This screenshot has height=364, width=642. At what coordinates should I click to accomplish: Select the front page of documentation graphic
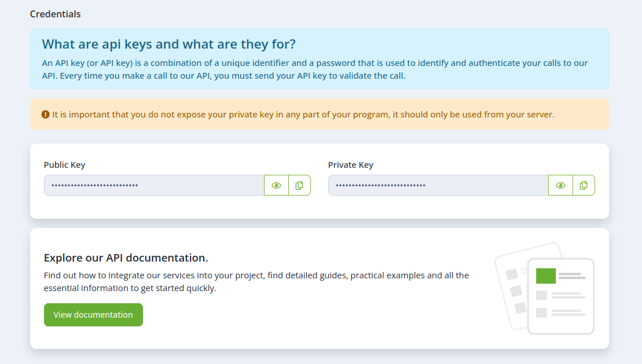561,296
